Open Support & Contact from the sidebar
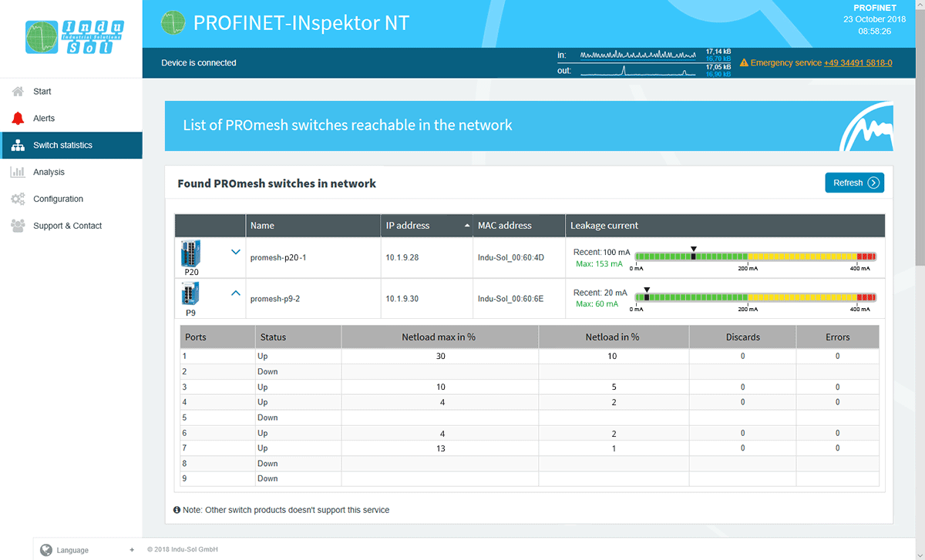Image resolution: width=925 pixels, height=560 pixels. click(17, 225)
